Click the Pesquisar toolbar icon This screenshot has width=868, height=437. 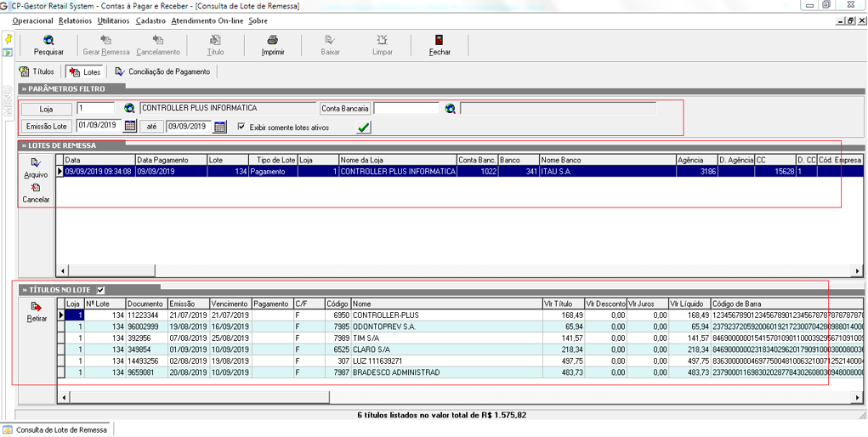[x=48, y=41]
